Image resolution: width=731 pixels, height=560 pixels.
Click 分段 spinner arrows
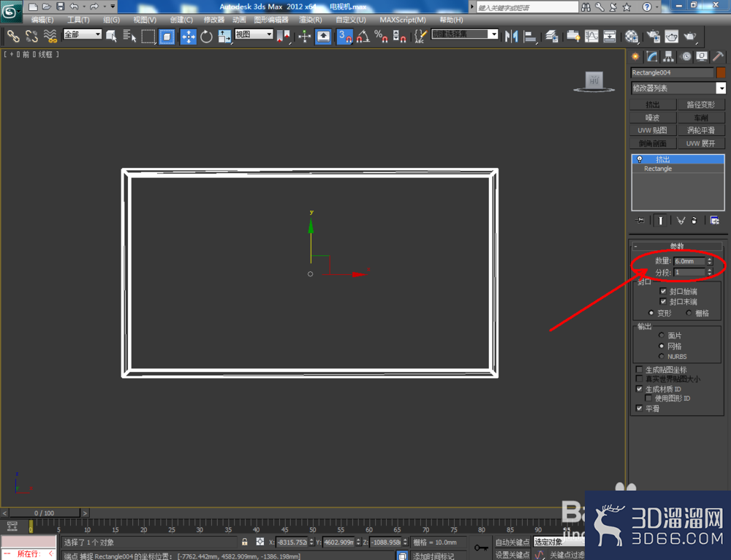tap(710, 272)
